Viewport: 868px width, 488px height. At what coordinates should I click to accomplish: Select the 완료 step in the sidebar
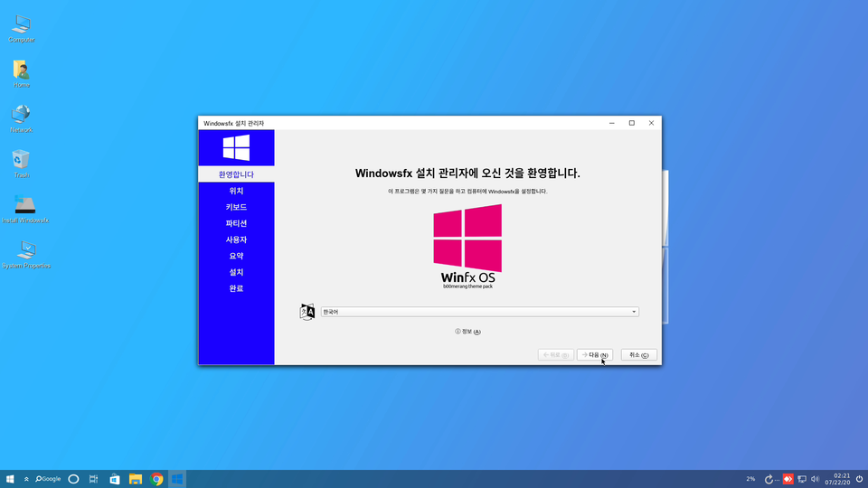coord(236,288)
